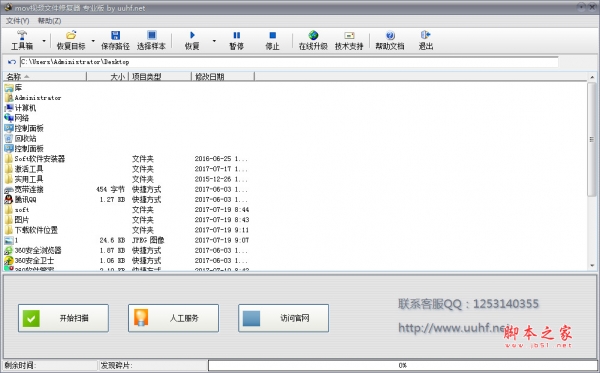Viewport: 600px width, 373px height.
Task: Select the soft folder
Action: pyautogui.click(x=17, y=210)
